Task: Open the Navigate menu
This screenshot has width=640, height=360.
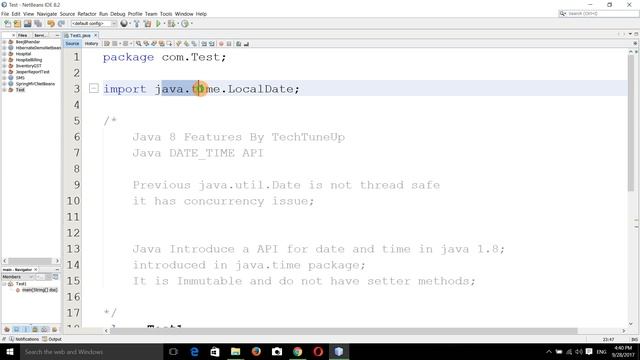Action: pyautogui.click(x=47, y=14)
